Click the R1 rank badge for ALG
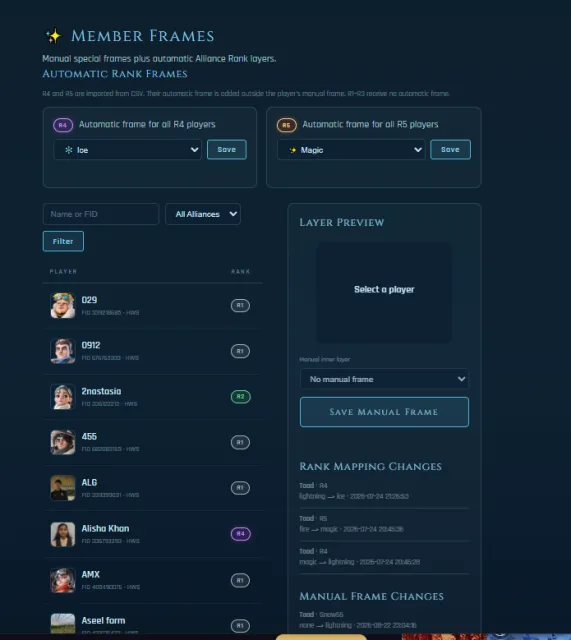The height and width of the screenshot is (640, 571). [240, 488]
